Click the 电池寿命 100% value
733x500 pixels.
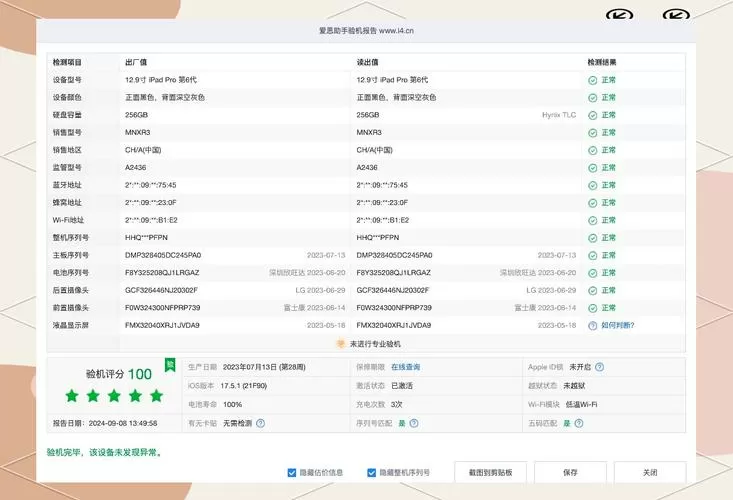pos(232,404)
